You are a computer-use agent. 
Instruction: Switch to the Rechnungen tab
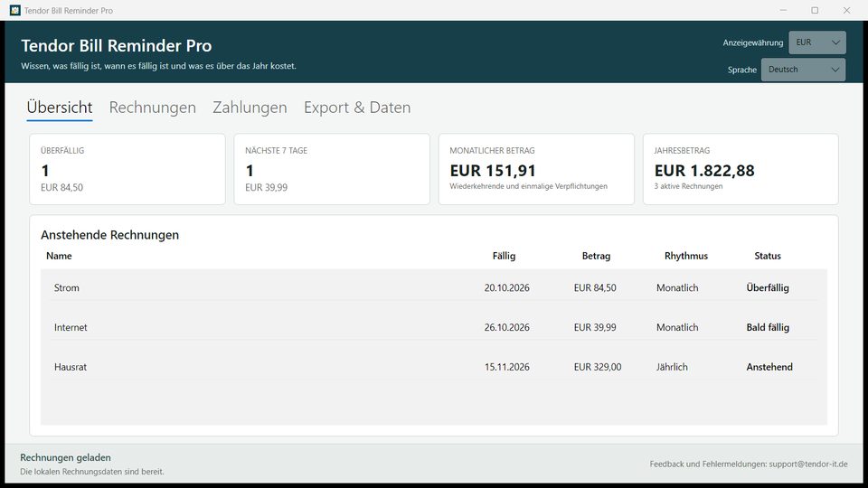(152, 108)
